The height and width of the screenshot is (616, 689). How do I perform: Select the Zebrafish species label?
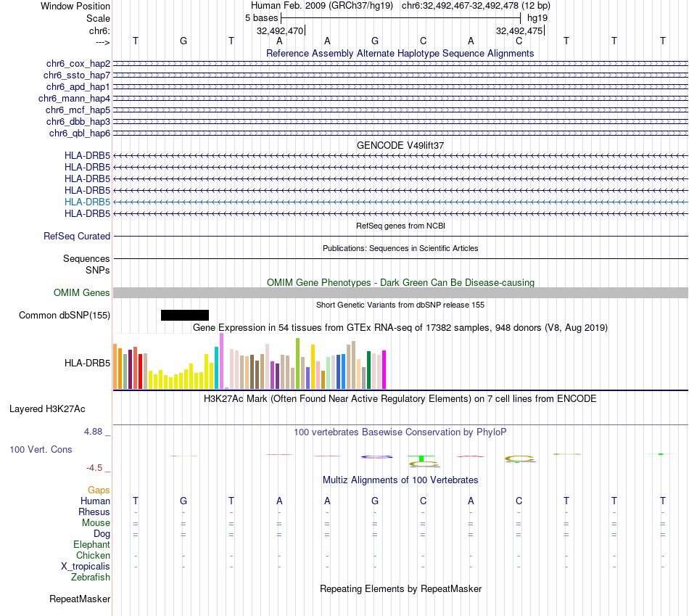click(91, 578)
